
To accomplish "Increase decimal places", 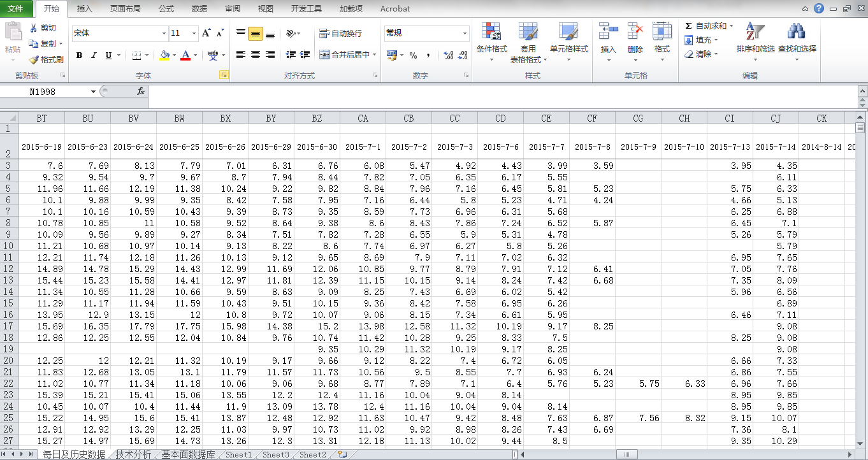I will point(448,55).
